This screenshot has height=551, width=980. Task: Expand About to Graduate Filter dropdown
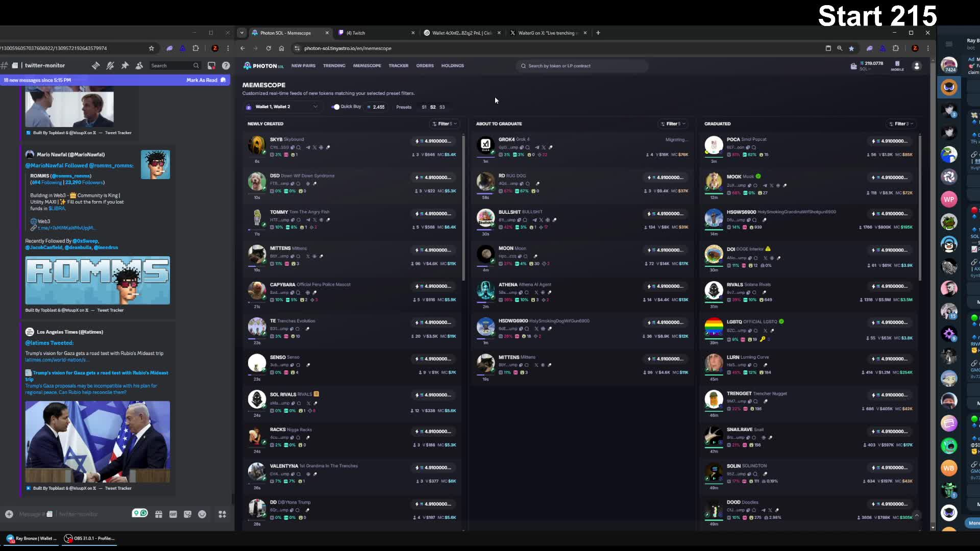(673, 123)
